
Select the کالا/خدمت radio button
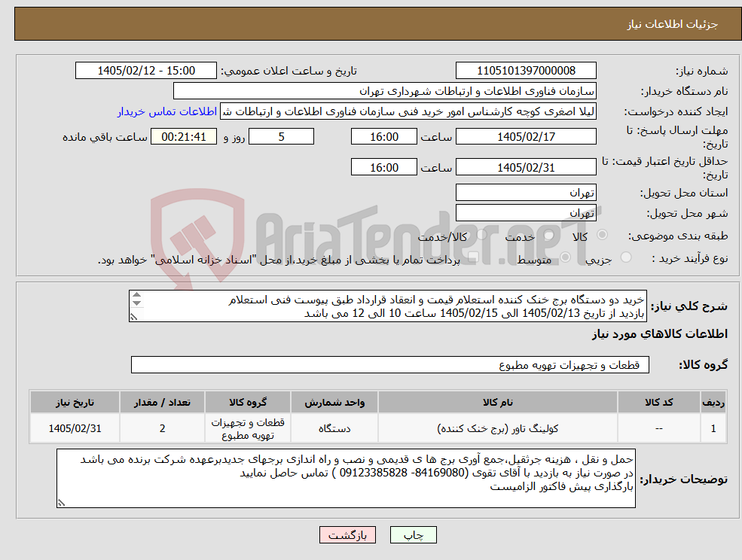[x=481, y=235]
